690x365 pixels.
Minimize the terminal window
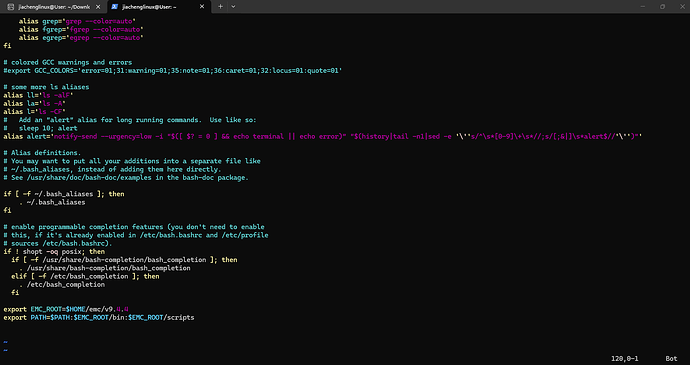(x=642, y=7)
